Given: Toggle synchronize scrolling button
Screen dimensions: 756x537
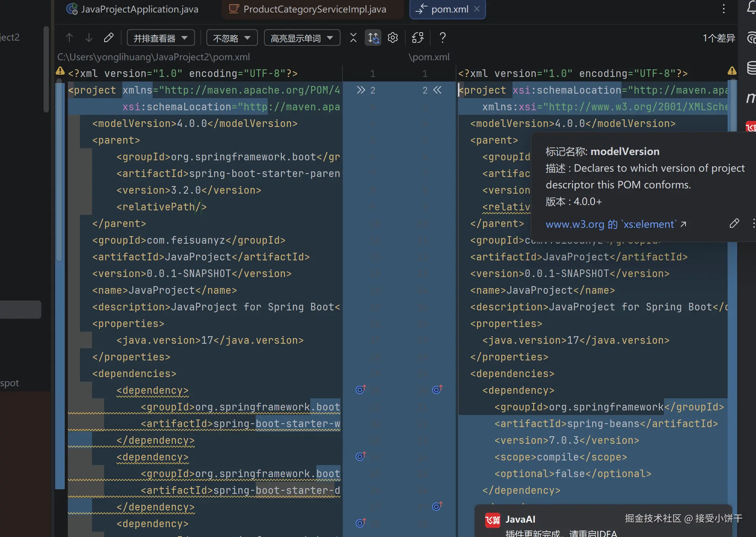Looking at the screenshot, I should coord(373,38).
